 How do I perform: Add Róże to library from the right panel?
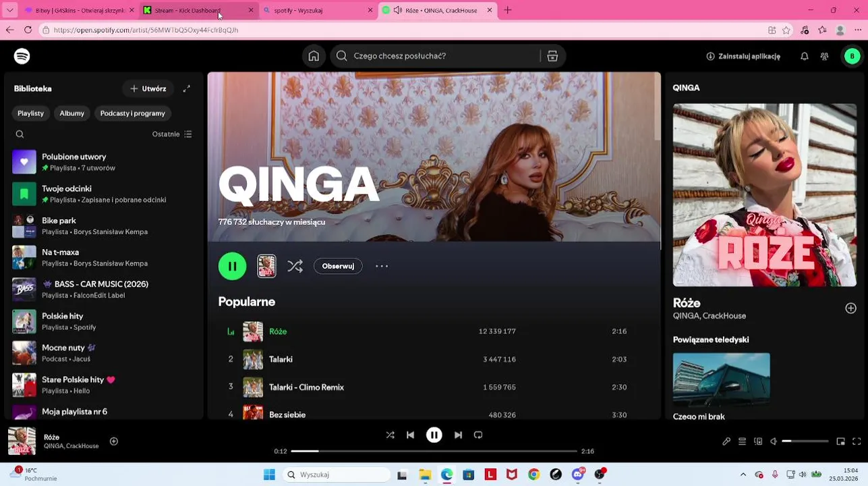pos(850,308)
